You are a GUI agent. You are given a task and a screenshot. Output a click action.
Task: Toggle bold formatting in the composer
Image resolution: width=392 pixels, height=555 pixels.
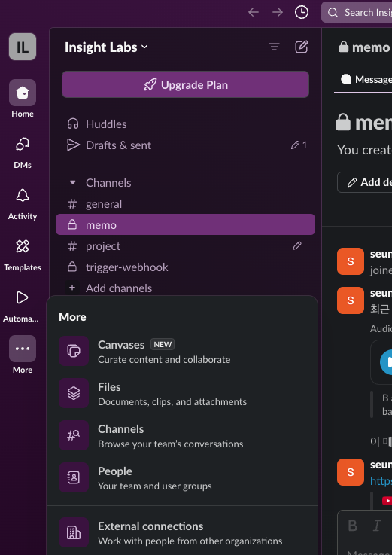click(x=352, y=526)
